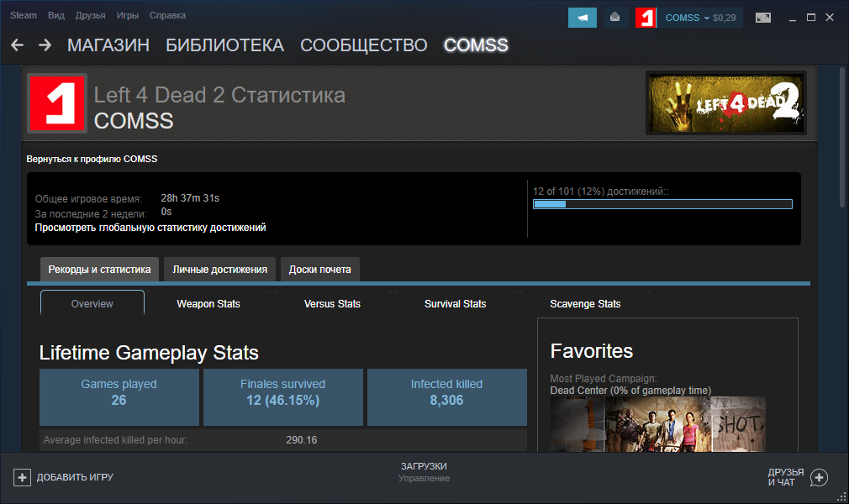The height and width of the screenshot is (504, 849).
Task: Open the Survival Stats sub-tab
Action: coord(456,304)
